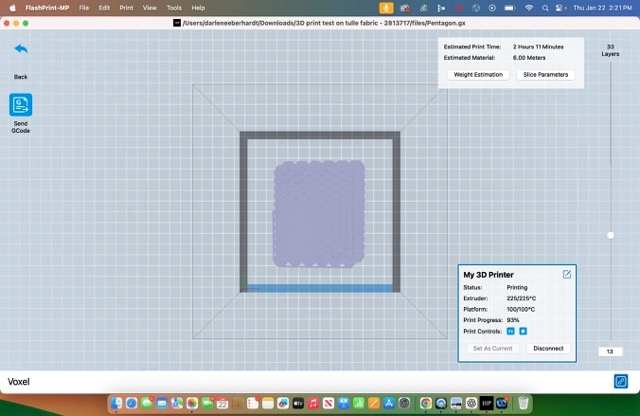Stop the print in Print Controls
This screenshot has width=640, height=416.
(x=523, y=330)
